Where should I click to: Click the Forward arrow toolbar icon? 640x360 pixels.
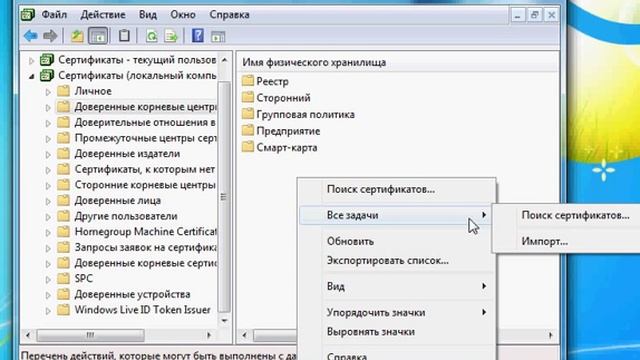tap(50, 36)
